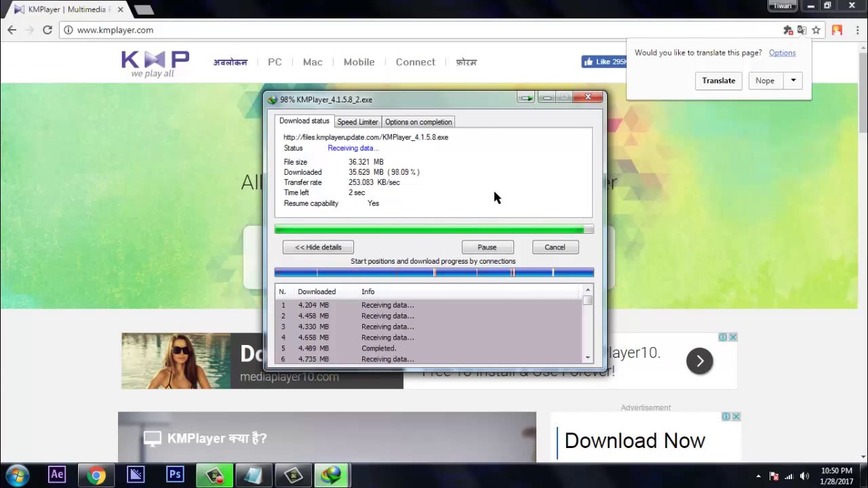Click the IDM arrow icon in dialog title bar
The image size is (868, 488).
(526, 98)
